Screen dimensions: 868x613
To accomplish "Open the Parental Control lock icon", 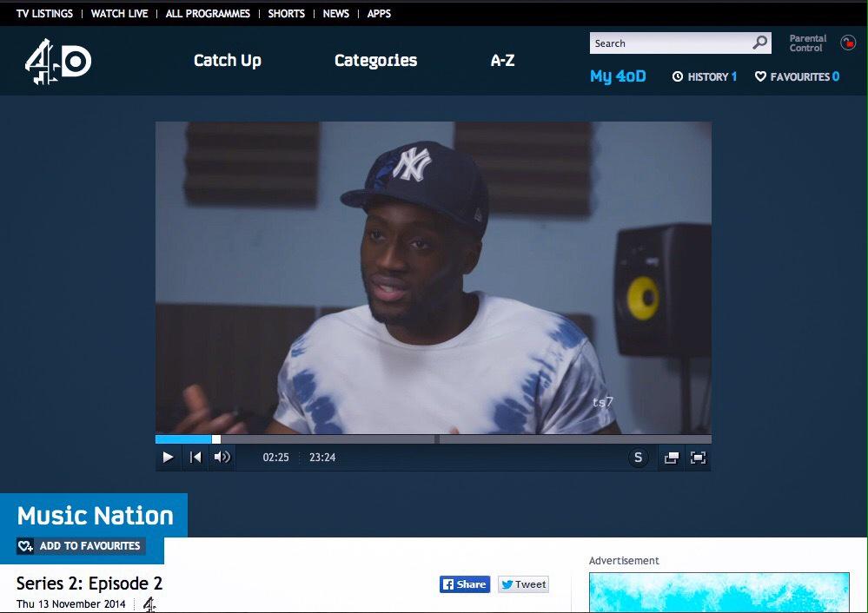I will tap(850, 43).
